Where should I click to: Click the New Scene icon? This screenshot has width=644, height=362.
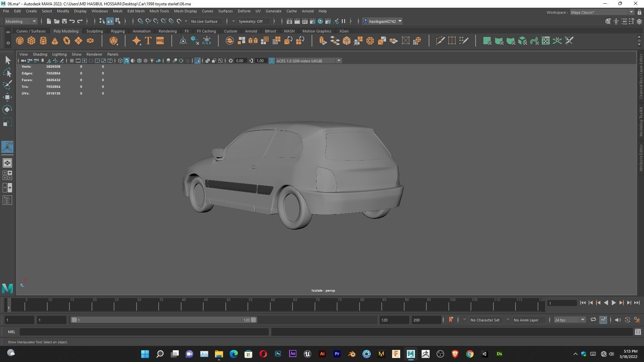(49, 21)
